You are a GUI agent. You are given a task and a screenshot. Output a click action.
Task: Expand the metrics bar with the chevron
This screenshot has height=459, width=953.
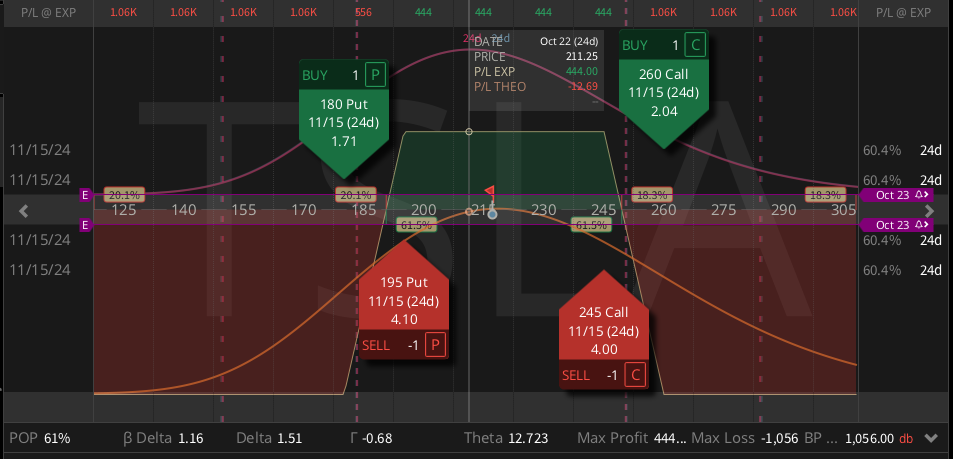pos(930,438)
